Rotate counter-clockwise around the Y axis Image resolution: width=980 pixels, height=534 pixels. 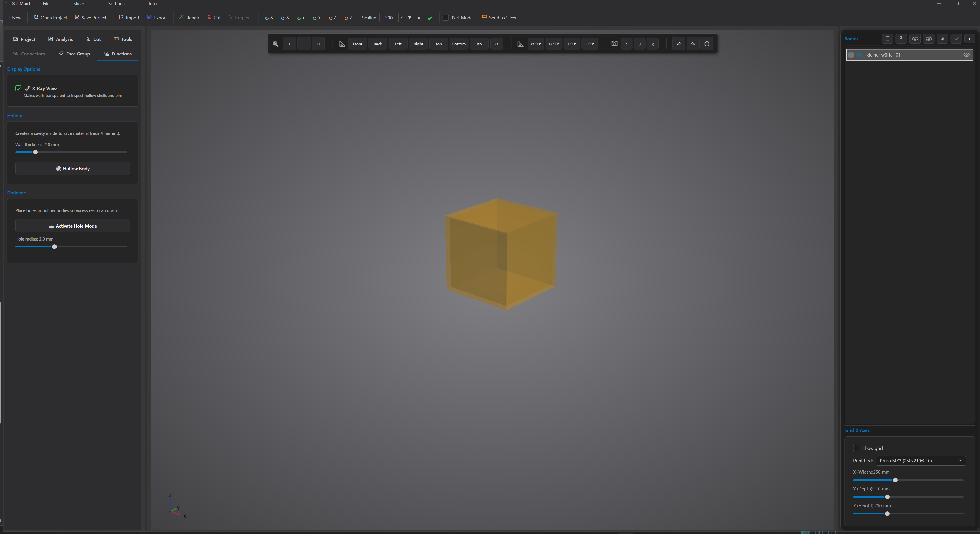point(317,18)
